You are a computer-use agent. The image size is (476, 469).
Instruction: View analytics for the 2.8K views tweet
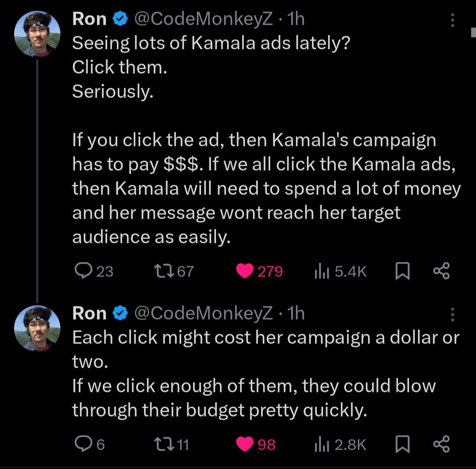(x=340, y=444)
